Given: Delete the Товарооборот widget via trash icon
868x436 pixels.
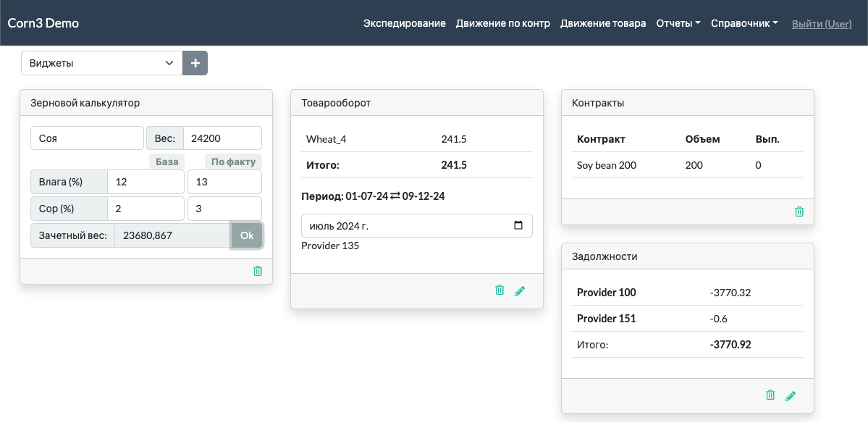Looking at the screenshot, I should coord(500,290).
